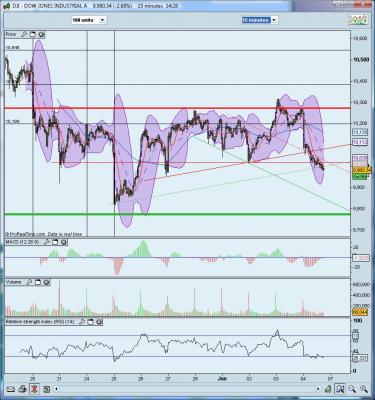375x400 pixels.
Task: Click the envelope email icon in bottom toolbar
Action: (x=11, y=389)
